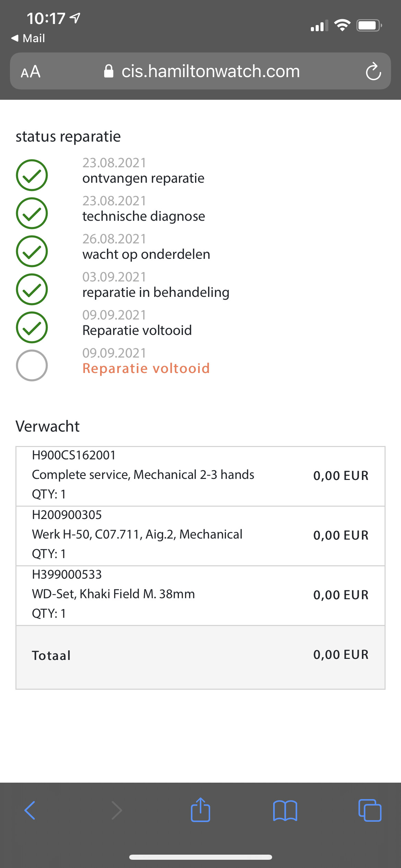Tap the Totaal summary row
Viewport: 401px width, 868px height.
(x=200, y=655)
